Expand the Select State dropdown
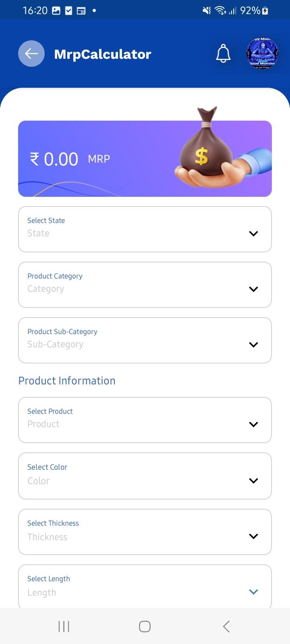 tap(145, 229)
